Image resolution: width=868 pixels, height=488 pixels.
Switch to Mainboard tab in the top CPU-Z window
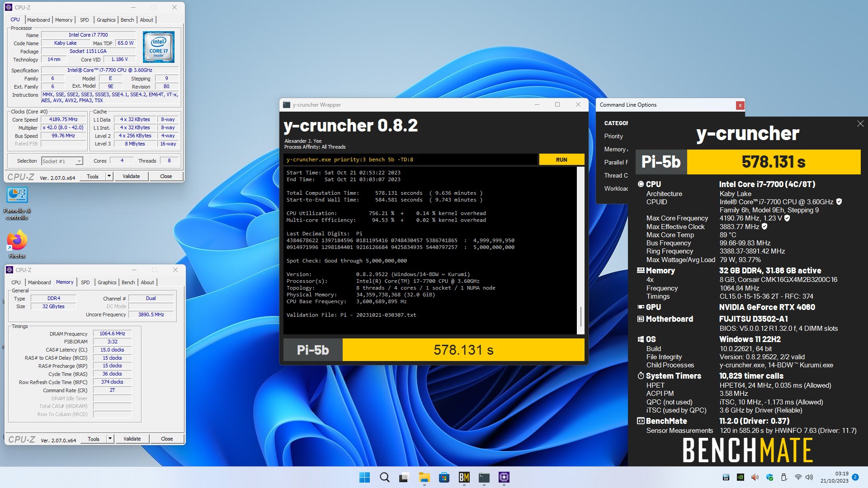(x=38, y=20)
